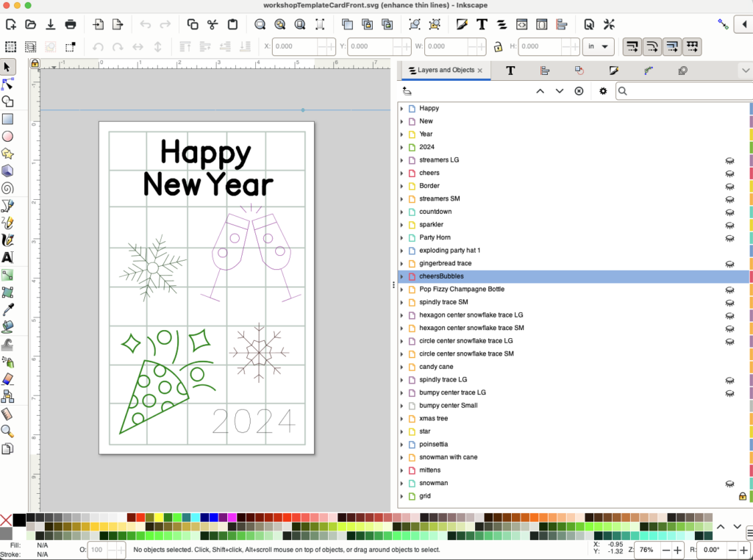Show the snowman layer

click(x=729, y=484)
